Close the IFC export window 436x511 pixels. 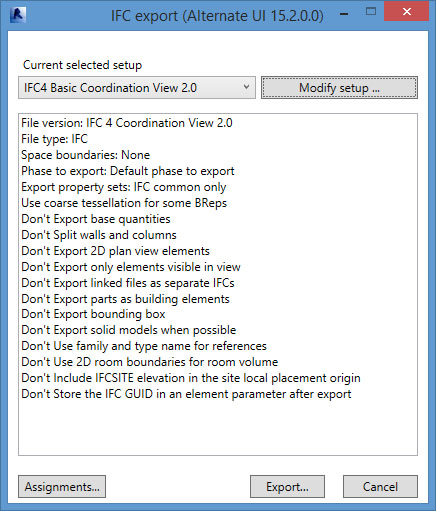coord(407,11)
